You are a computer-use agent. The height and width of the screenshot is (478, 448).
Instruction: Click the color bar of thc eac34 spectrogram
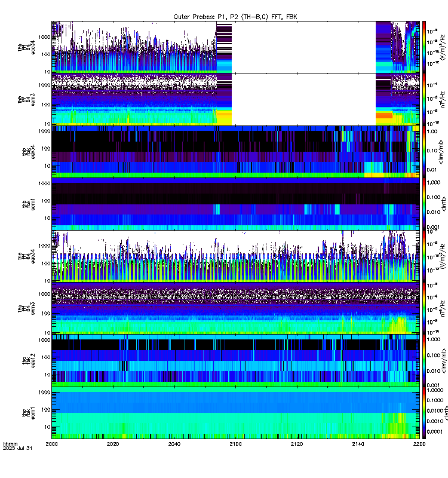coord(424,256)
